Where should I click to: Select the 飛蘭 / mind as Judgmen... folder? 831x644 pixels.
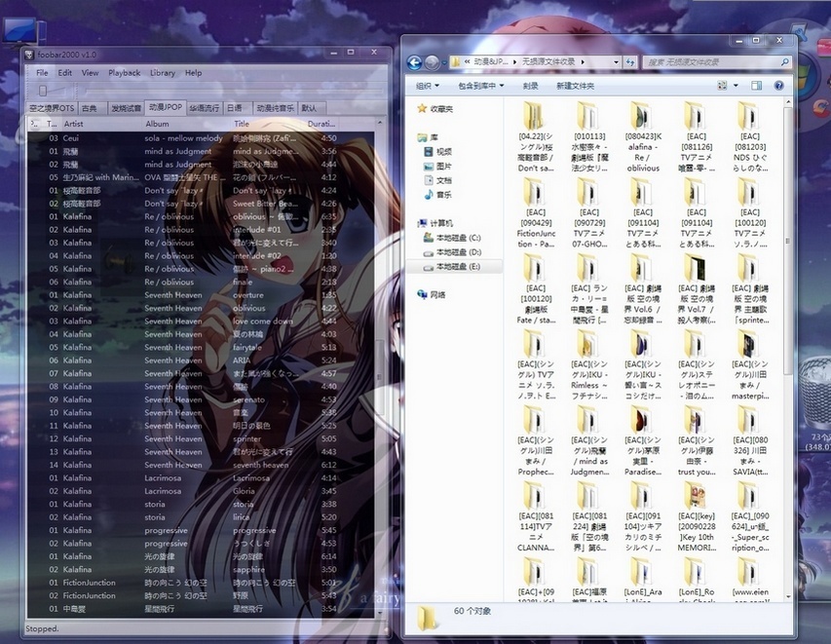pos(589,440)
